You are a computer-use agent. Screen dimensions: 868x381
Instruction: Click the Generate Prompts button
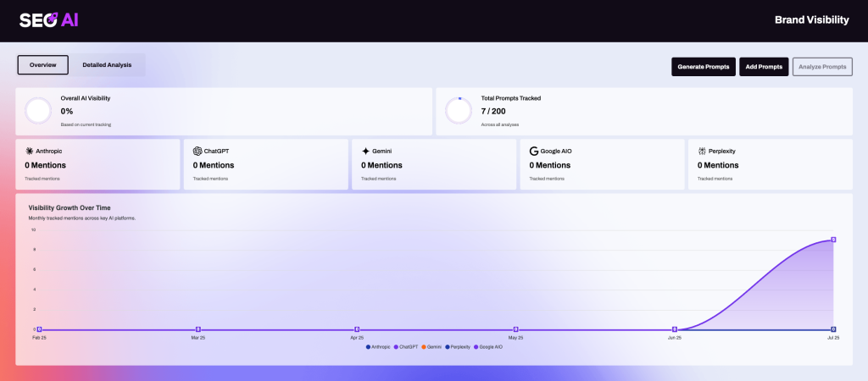[704, 67]
